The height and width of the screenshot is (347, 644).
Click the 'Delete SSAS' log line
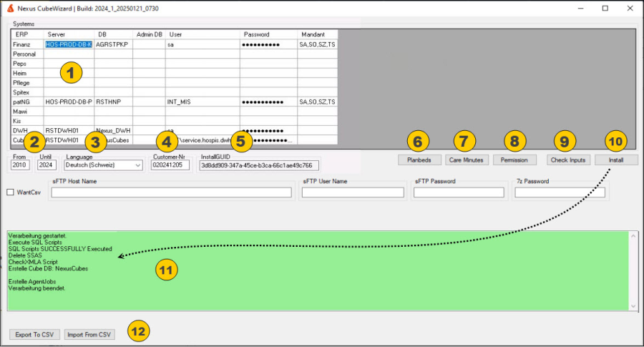(25, 255)
